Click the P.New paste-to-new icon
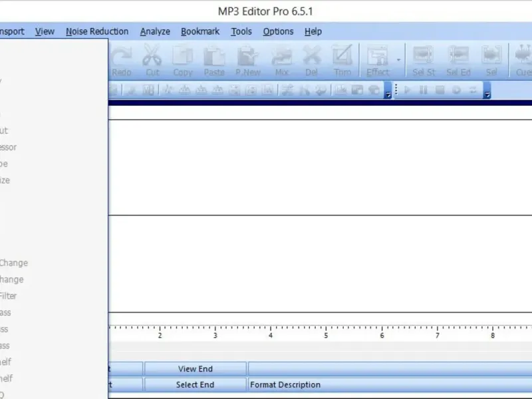The width and height of the screenshot is (532, 399). tap(248, 61)
